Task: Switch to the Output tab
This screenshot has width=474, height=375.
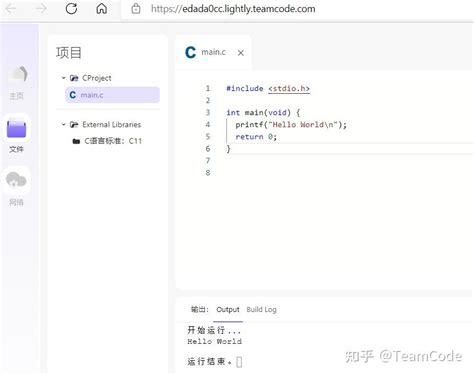Action: coord(228,310)
